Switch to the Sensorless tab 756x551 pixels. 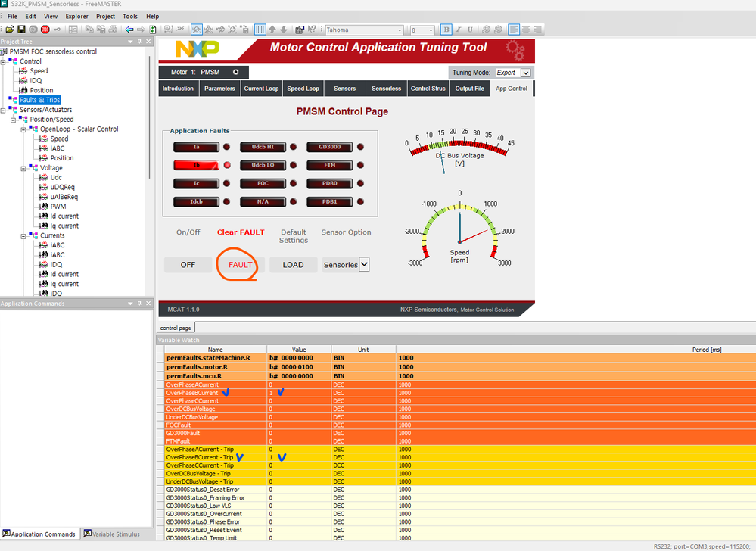click(x=386, y=89)
